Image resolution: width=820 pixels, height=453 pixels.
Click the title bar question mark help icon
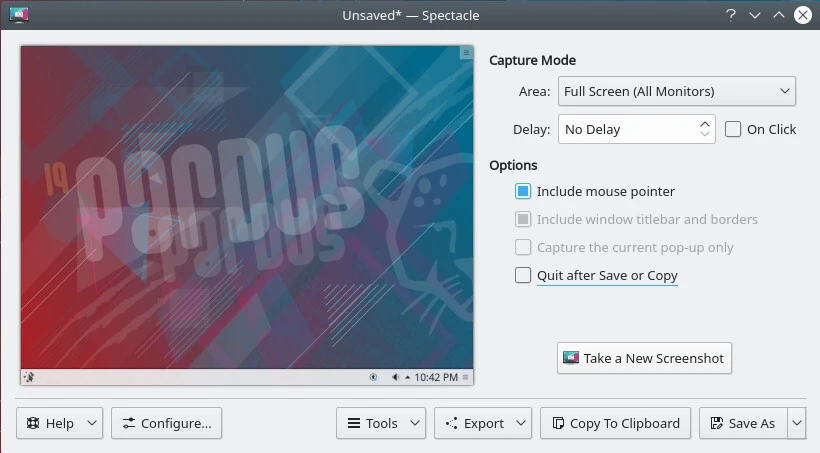pyautogui.click(x=731, y=15)
